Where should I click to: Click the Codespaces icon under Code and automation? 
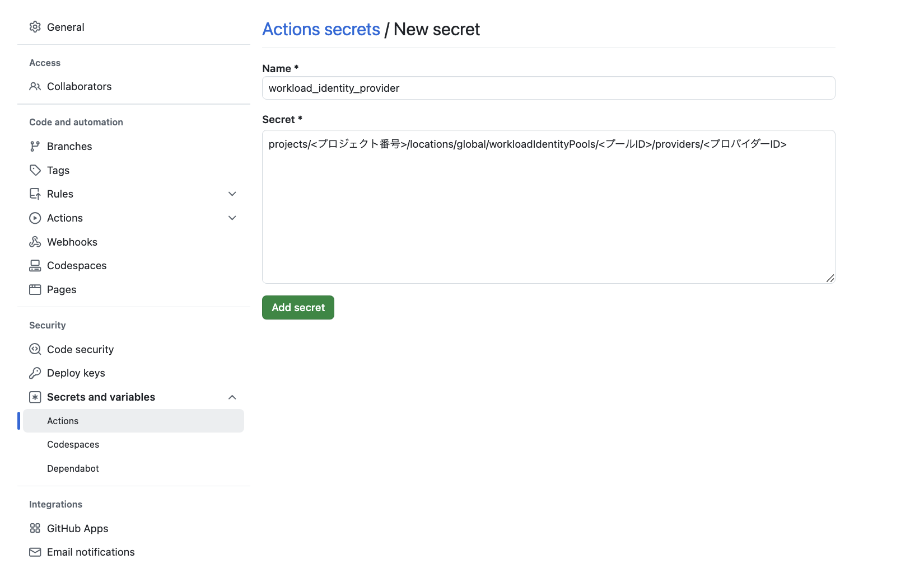[x=35, y=265]
